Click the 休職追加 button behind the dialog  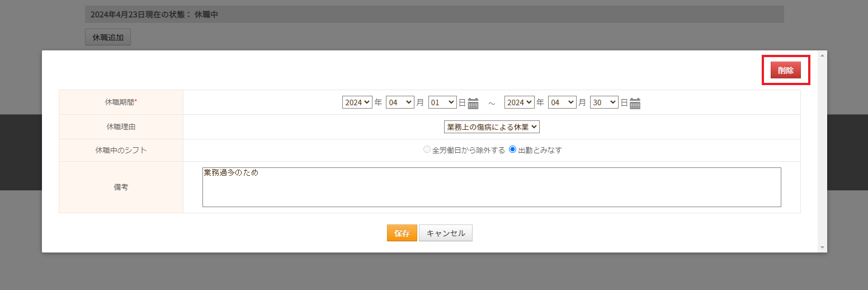pyautogui.click(x=108, y=38)
